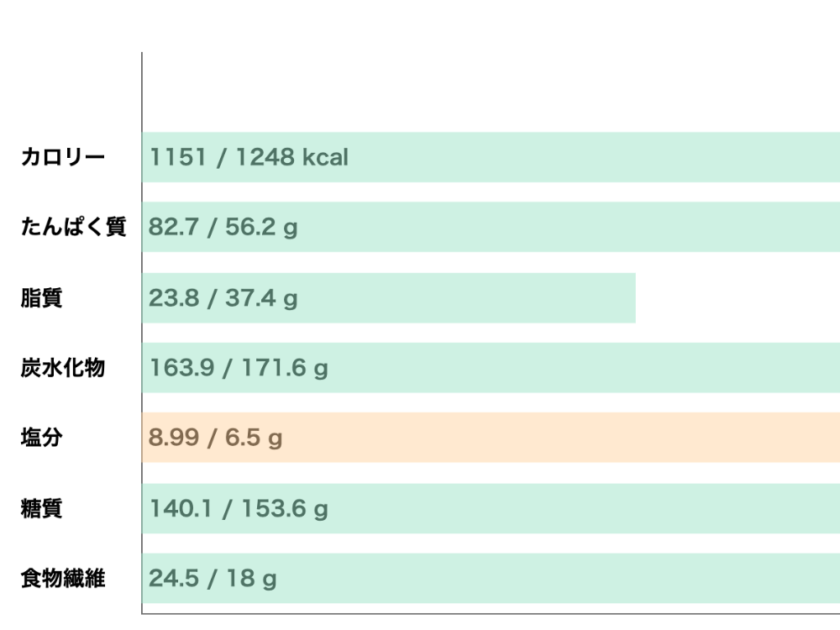This screenshot has height=630, width=840.
Task: Click the 塩分 label
Action: tap(42, 437)
